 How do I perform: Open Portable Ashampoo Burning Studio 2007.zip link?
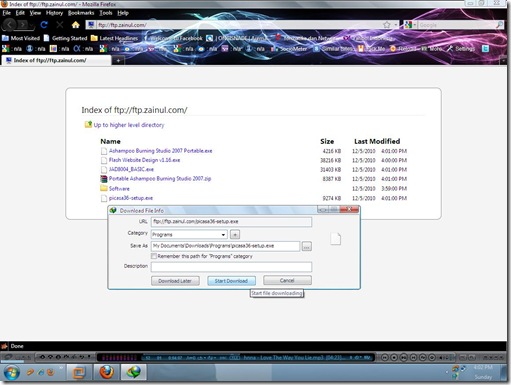(x=160, y=179)
